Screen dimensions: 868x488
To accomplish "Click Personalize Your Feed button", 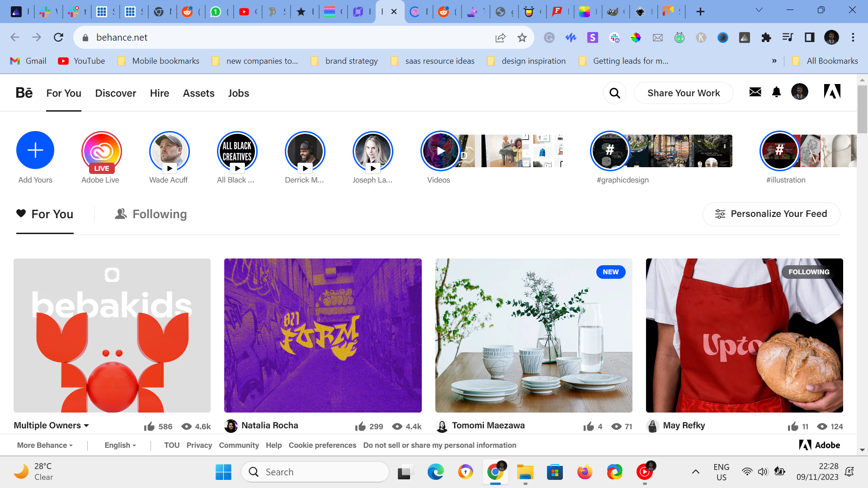I will pos(771,214).
